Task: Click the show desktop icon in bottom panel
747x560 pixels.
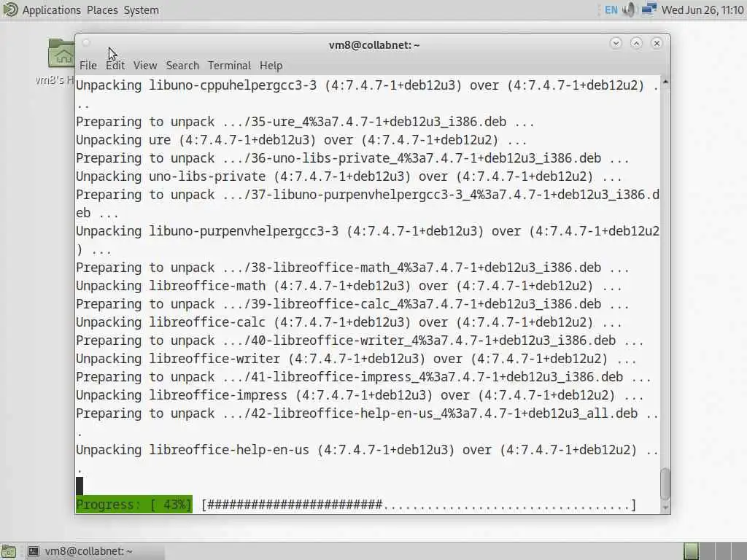Action: point(9,551)
